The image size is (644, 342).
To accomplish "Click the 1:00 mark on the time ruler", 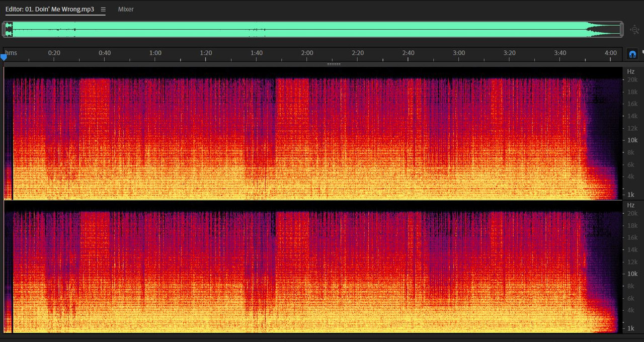I will 155,53.
